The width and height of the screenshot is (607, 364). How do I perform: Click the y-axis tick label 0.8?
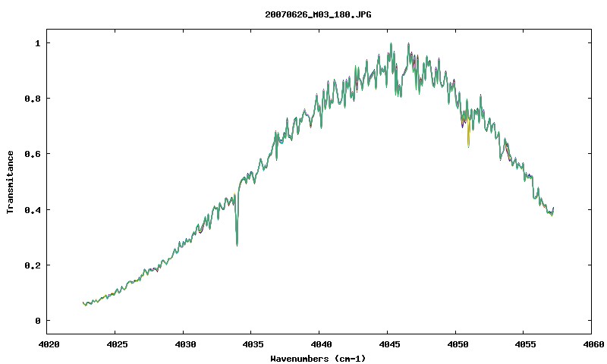point(33,99)
